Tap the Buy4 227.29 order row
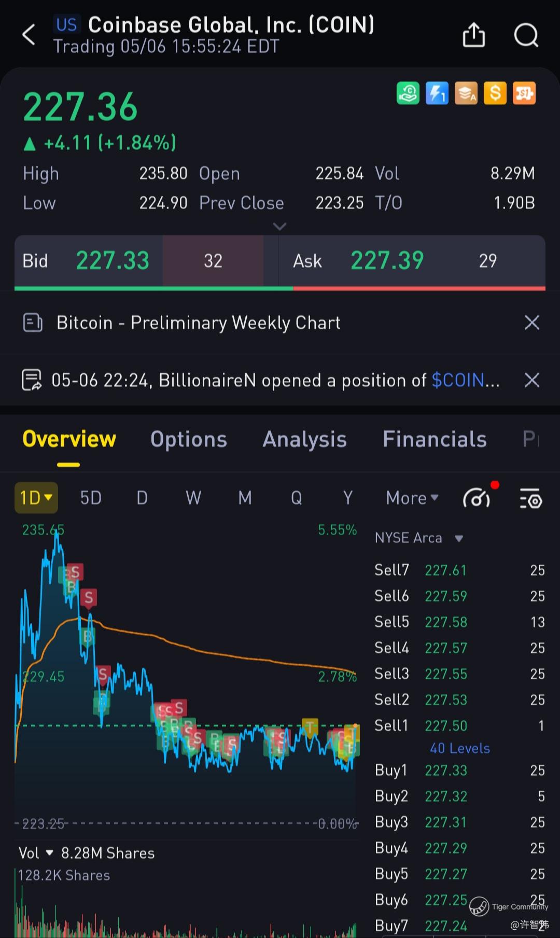This screenshot has height=938, width=560. [x=459, y=848]
